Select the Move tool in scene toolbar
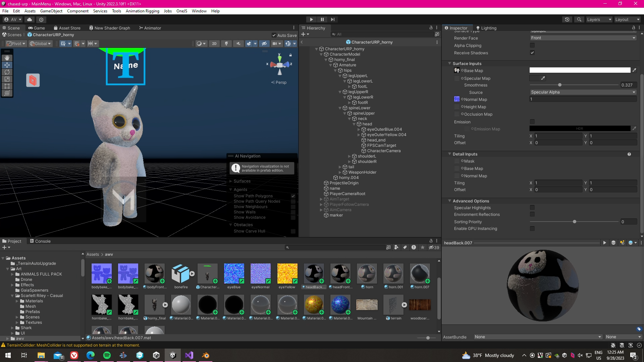Screen dimensions: 644x362 point(7,65)
